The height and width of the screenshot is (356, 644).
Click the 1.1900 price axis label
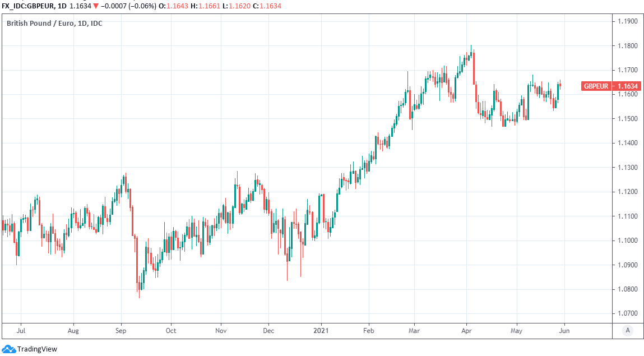[627, 21]
